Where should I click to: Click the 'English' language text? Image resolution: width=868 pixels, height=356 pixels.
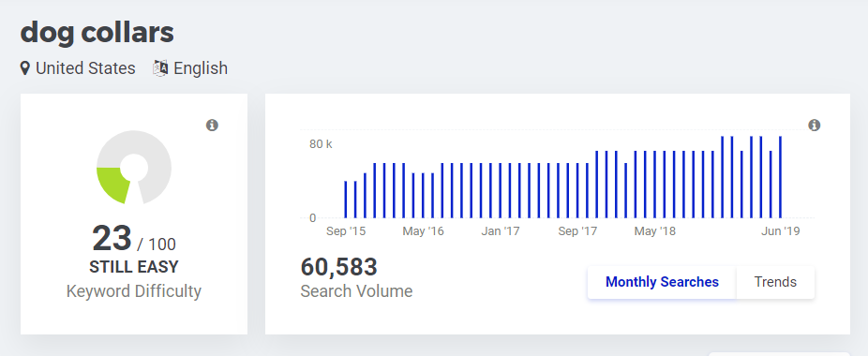pos(201,68)
